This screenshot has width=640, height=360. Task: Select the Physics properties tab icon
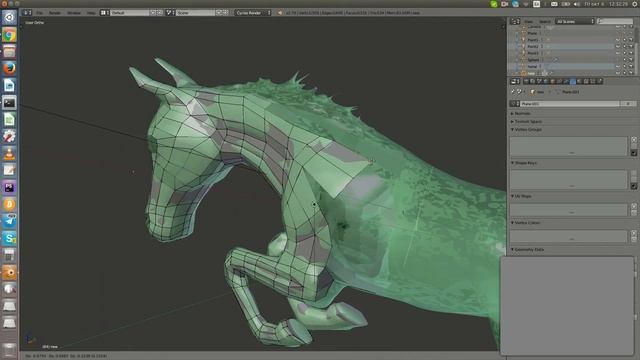(x=600, y=81)
